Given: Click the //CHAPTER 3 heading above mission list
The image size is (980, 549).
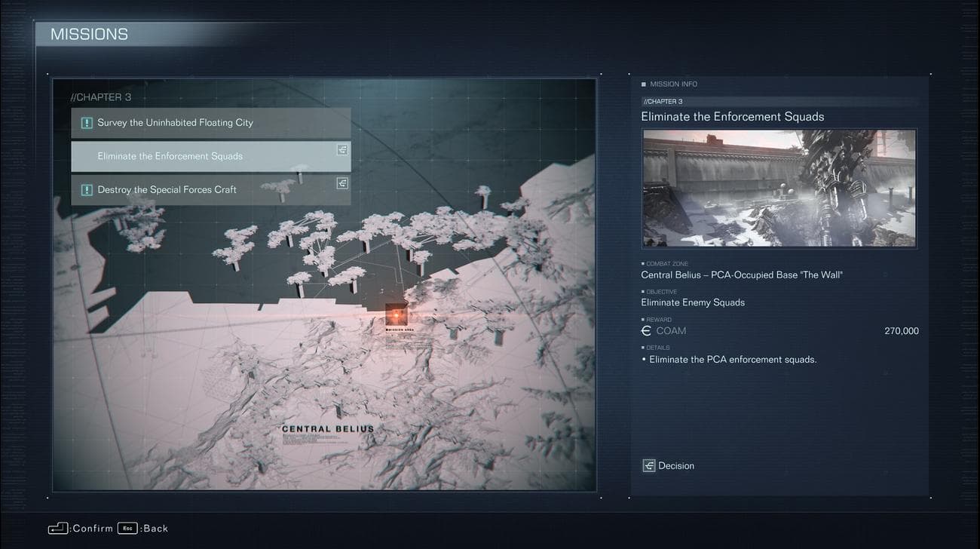Looking at the screenshot, I should [x=100, y=97].
